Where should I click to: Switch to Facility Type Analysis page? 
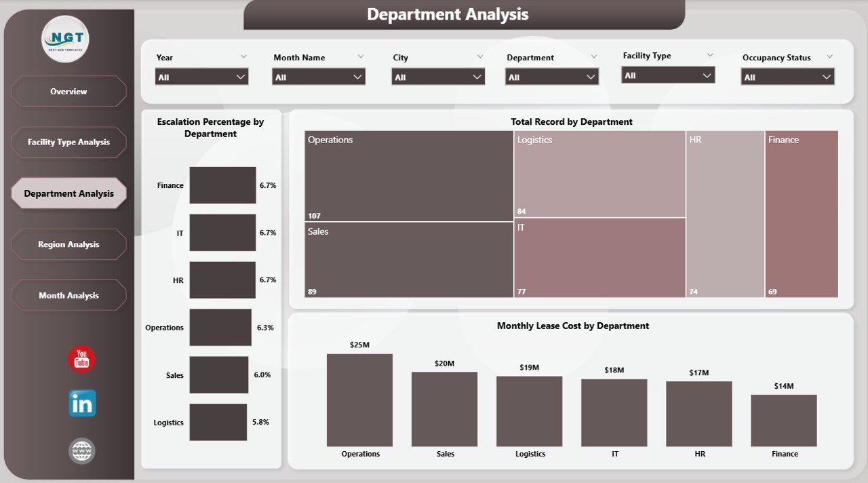coord(68,142)
